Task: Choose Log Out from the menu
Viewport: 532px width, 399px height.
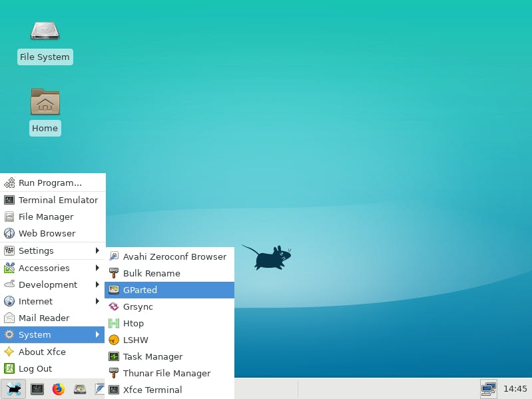Action: [53, 368]
